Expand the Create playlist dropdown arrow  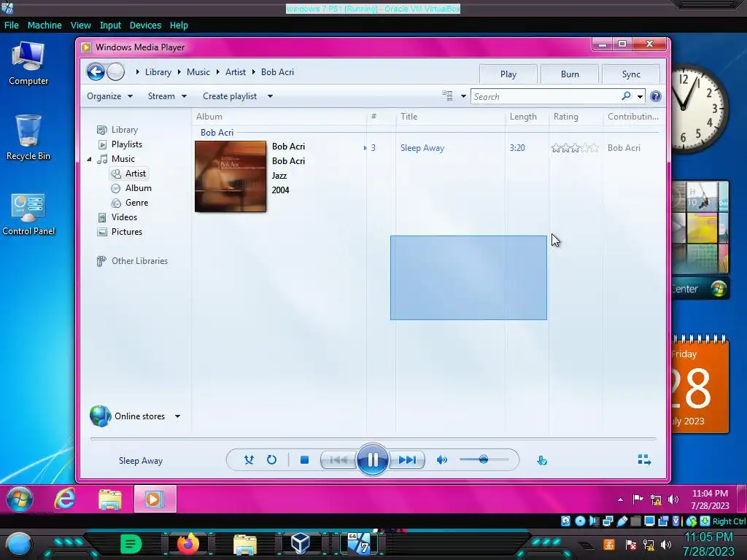coord(270,96)
